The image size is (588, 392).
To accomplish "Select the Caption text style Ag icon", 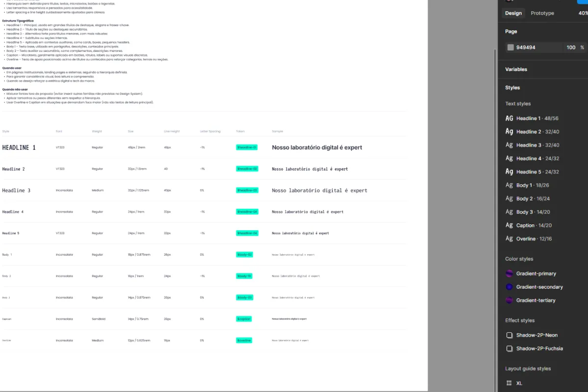I will click(x=509, y=225).
